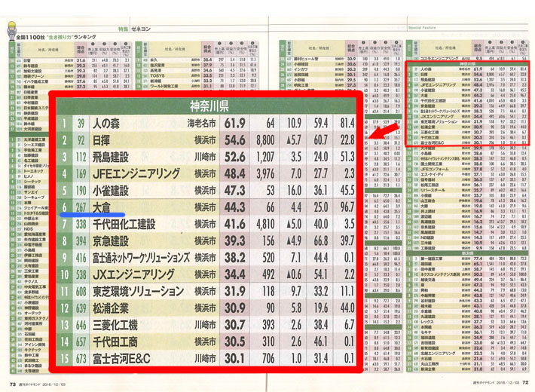The image size is (535, 392).
Task: Click the value 66.8 in the enlarged 京急建設 row
Action: tap(321, 241)
